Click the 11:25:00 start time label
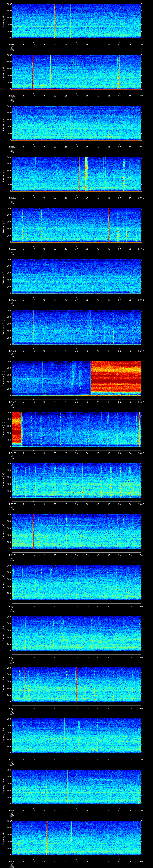This screenshot has height=868, width=153. (x=12, y=504)
